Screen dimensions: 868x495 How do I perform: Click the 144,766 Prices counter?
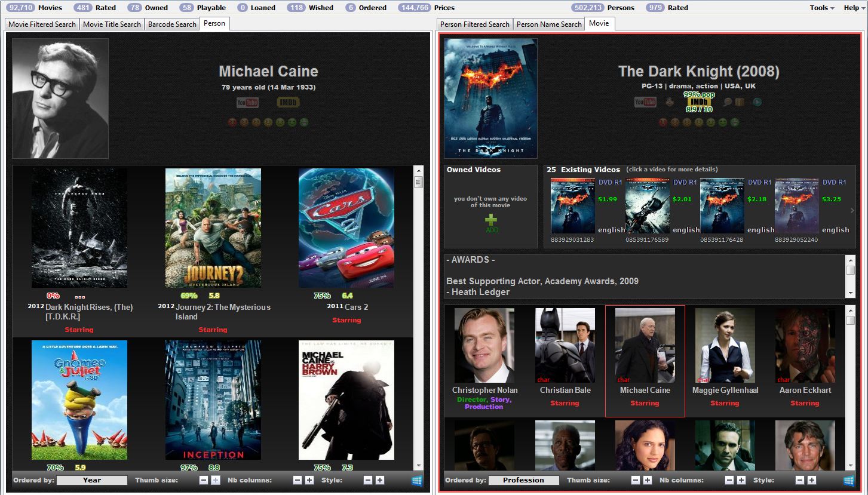427,8
